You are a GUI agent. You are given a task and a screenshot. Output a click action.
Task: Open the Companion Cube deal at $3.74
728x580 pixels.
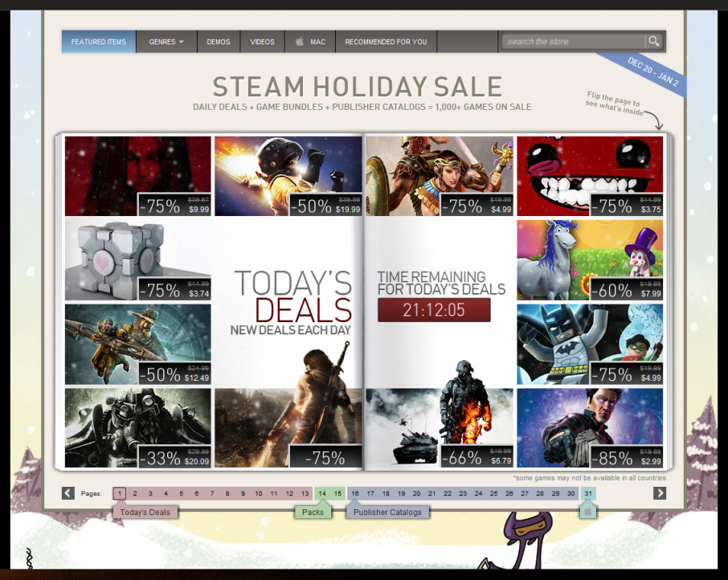coord(138,260)
